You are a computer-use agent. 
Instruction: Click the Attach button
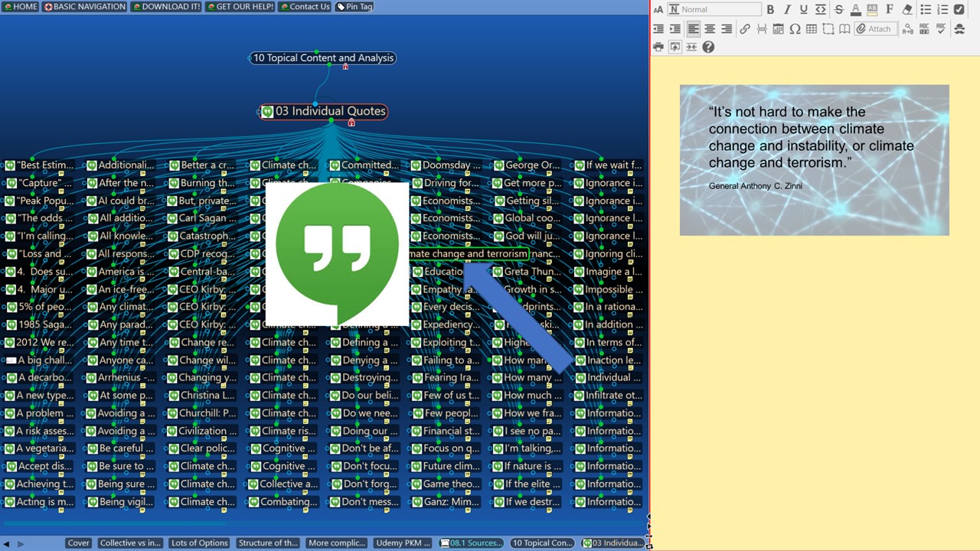[874, 29]
